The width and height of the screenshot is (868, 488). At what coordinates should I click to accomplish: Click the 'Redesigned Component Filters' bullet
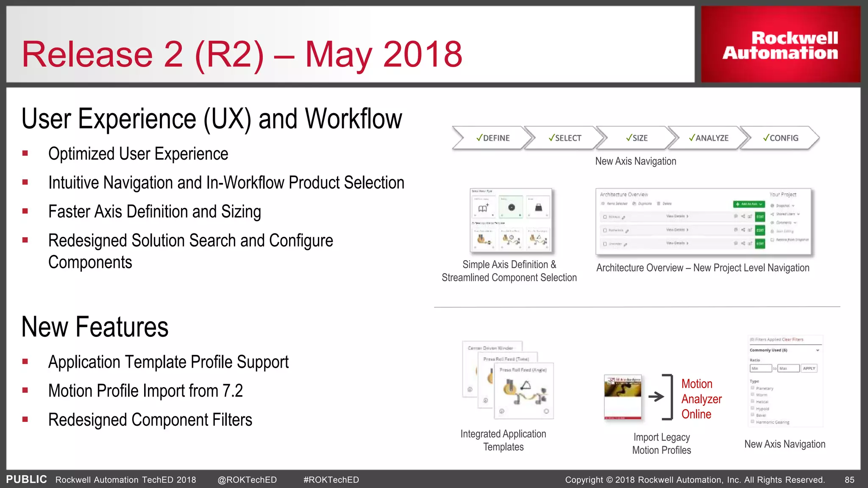tap(150, 420)
